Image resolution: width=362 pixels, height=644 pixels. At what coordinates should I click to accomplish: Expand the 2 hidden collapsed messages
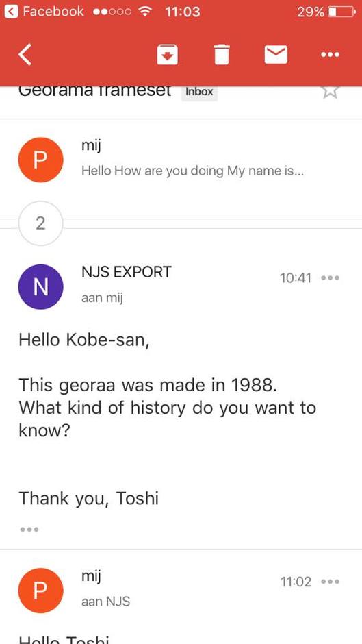(x=40, y=223)
